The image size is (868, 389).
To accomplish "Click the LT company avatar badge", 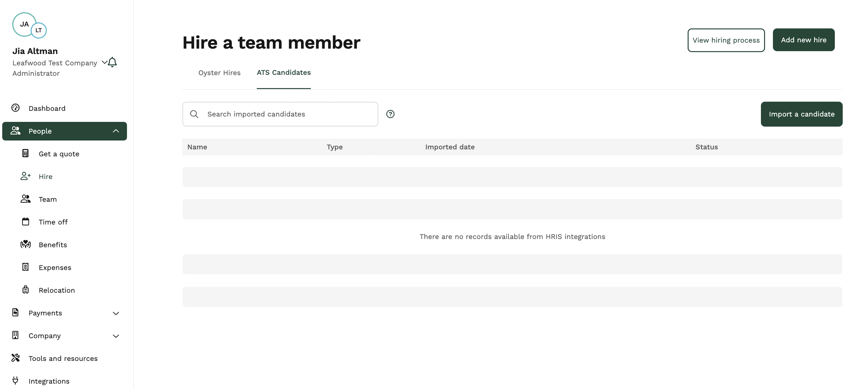I will tap(39, 30).
